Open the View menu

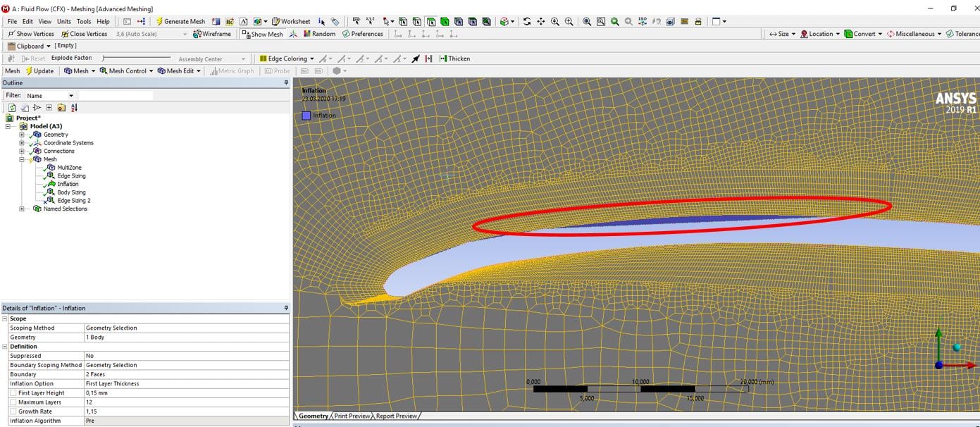click(45, 21)
